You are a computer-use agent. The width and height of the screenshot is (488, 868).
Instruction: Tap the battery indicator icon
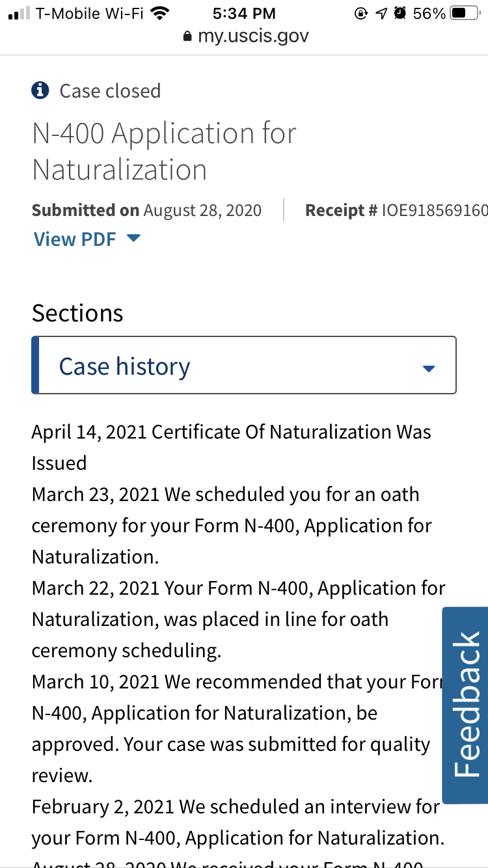pyautogui.click(x=466, y=13)
